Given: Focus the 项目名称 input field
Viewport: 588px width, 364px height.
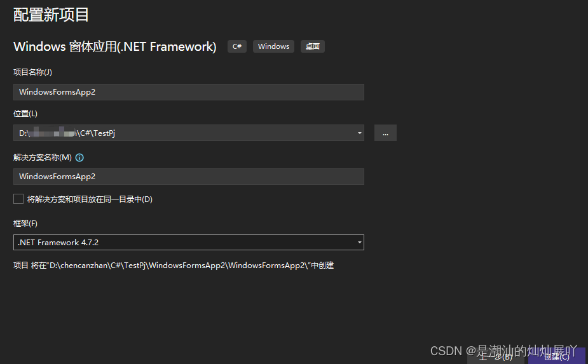Looking at the screenshot, I should click(188, 92).
